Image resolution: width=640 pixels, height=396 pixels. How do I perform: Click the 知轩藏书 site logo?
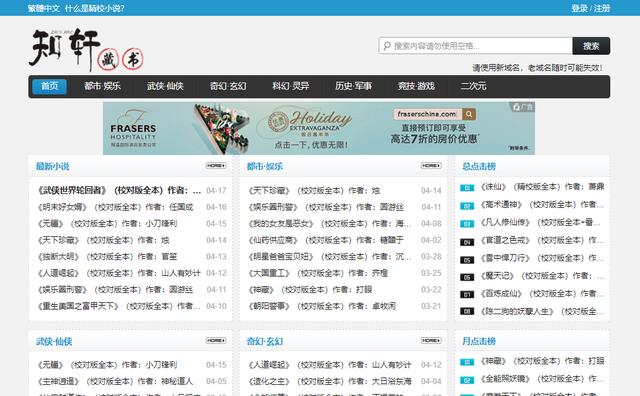coord(87,50)
